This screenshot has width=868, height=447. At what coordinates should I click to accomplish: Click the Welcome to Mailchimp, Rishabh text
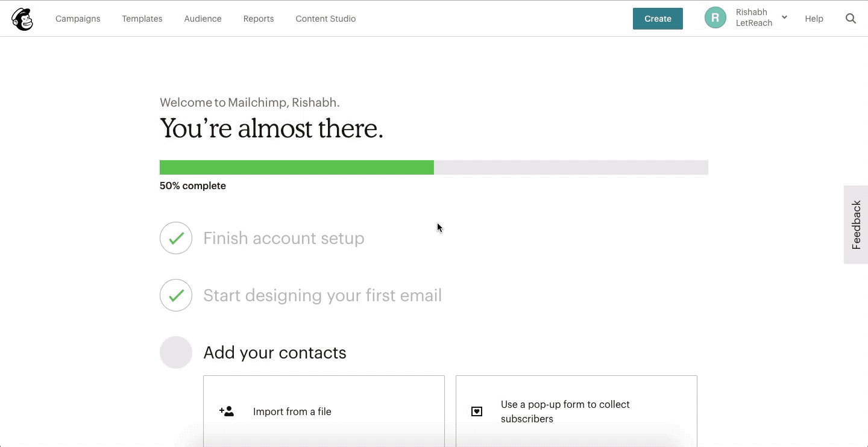tap(250, 102)
